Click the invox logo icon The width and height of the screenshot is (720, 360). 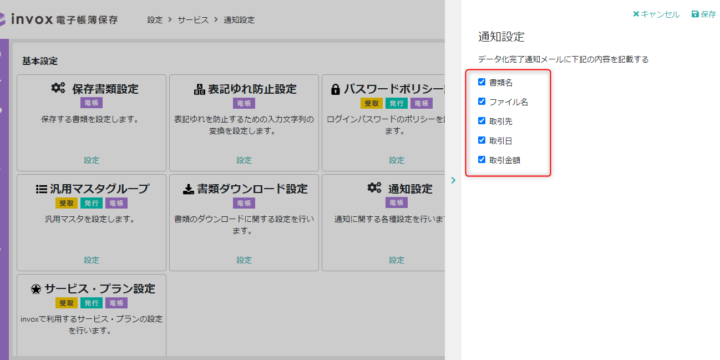(2, 19)
